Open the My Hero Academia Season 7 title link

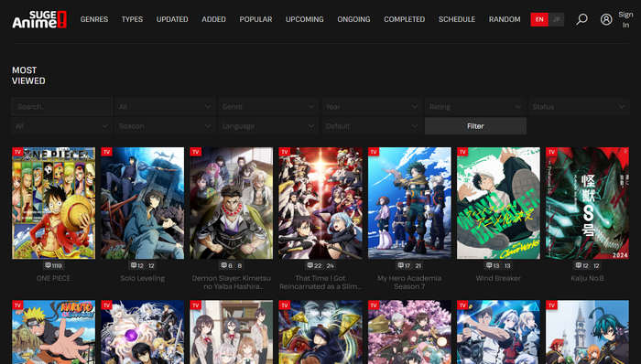pyautogui.click(x=409, y=282)
